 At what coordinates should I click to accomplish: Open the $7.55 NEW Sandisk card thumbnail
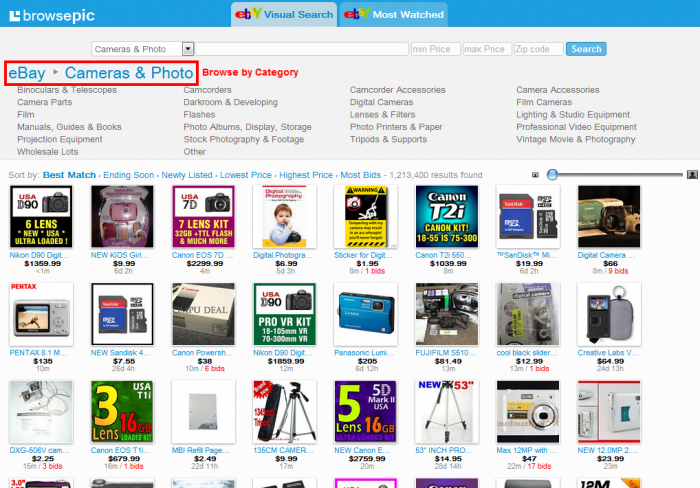pos(122,314)
